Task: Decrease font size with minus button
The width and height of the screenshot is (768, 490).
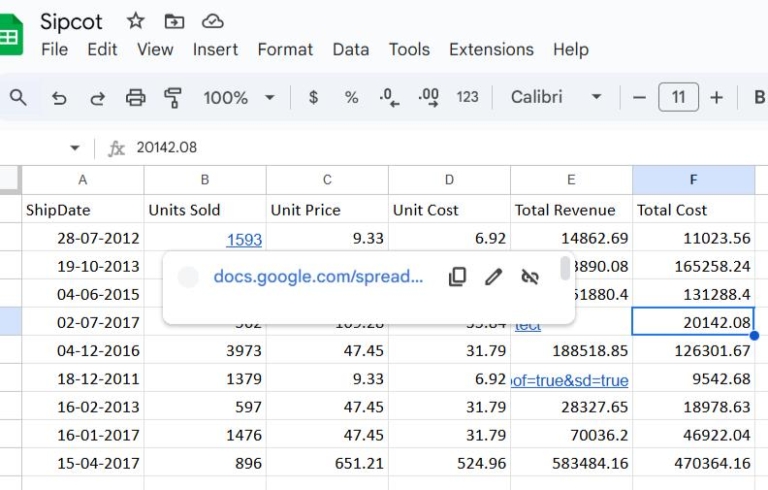Action: click(x=640, y=97)
